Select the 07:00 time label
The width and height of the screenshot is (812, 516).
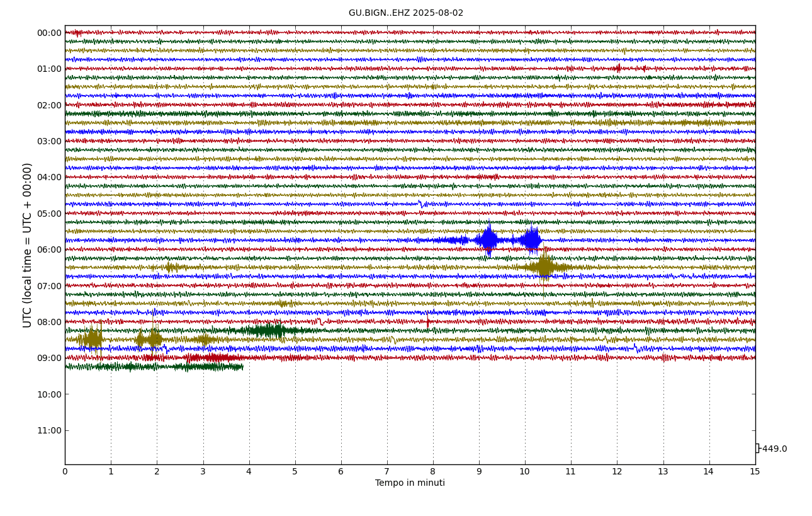(49, 286)
